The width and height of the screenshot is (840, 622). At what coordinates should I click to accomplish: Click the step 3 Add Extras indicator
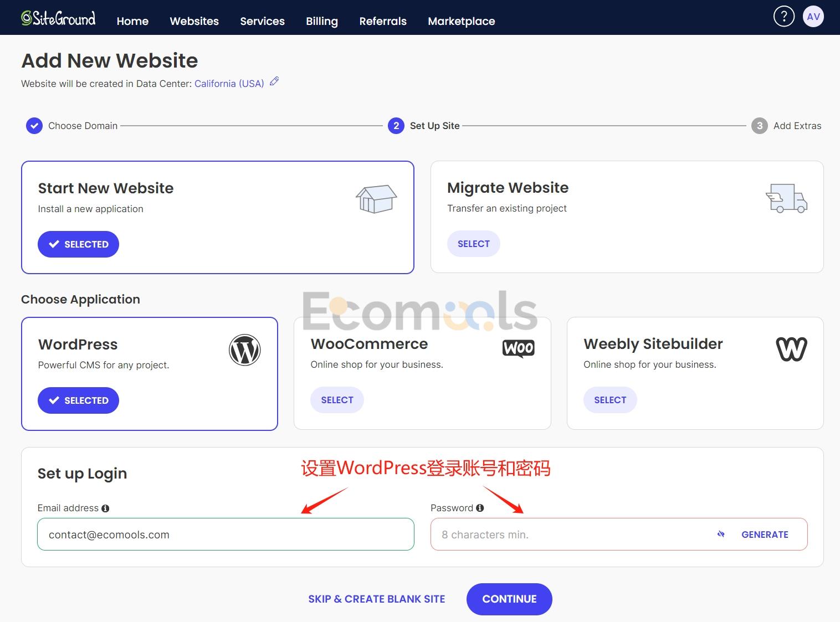760,126
